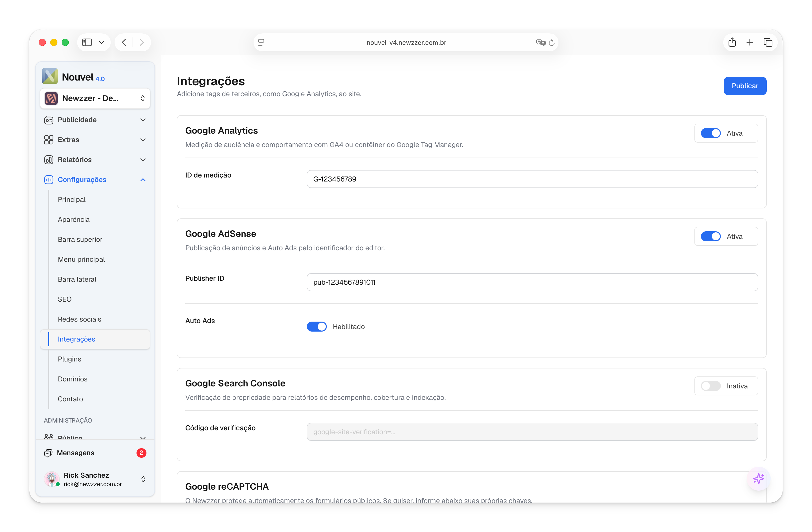Click the ID de medição input field

pos(532,179)
